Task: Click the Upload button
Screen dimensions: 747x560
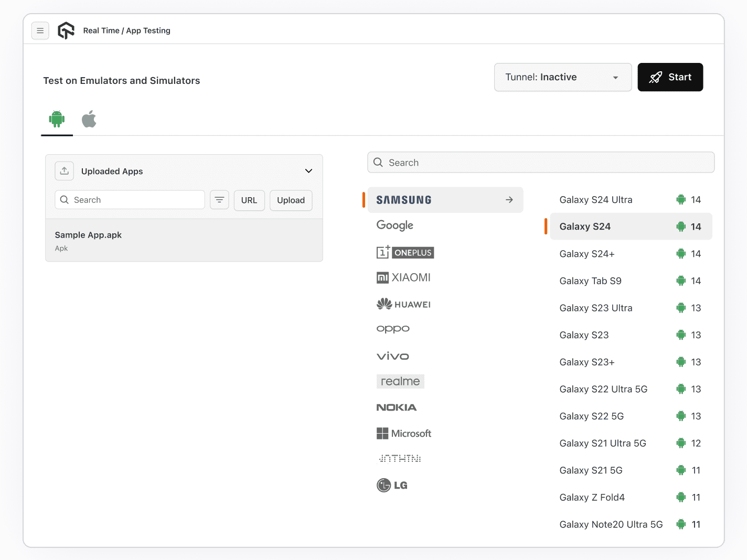Action: point(291,200)
